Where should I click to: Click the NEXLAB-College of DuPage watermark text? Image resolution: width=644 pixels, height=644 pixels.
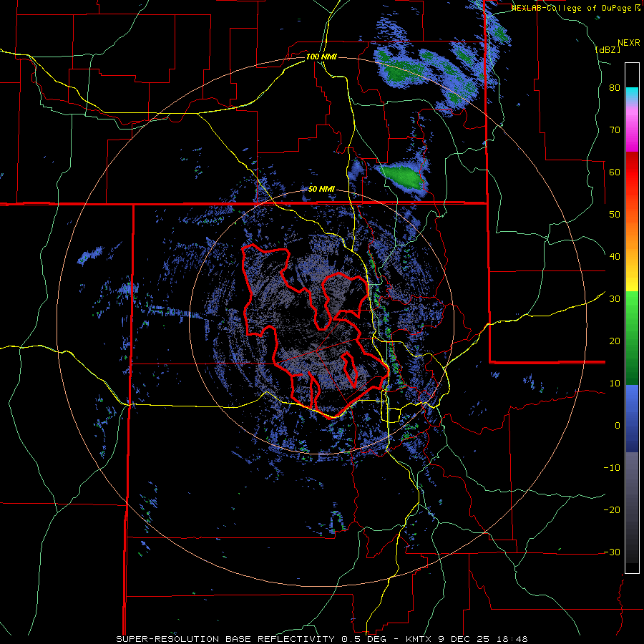pyautogui.click(x=571, y=8)
